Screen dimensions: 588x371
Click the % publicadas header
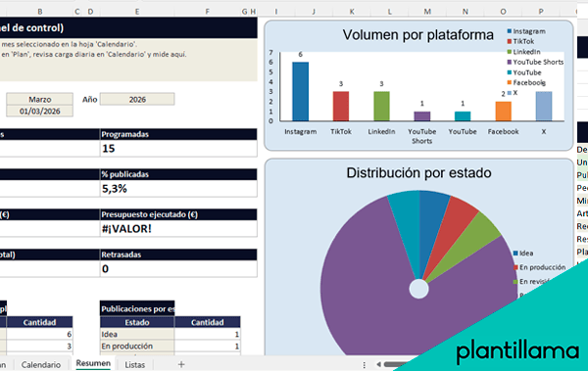178,174
